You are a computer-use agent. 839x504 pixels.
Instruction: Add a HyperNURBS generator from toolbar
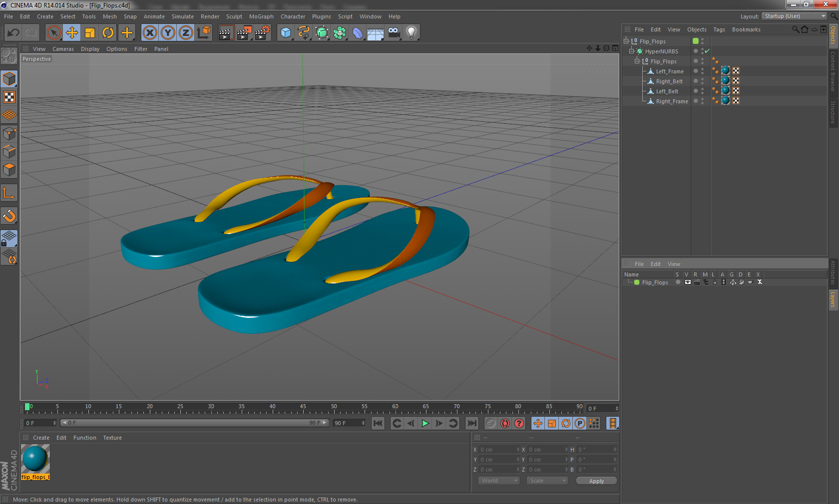click(x=322, y=33)
